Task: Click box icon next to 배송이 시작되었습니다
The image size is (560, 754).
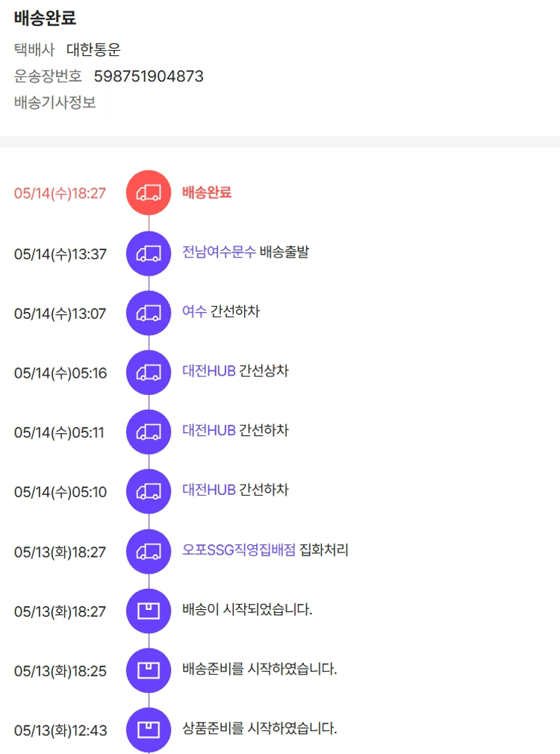Action: 149,611
